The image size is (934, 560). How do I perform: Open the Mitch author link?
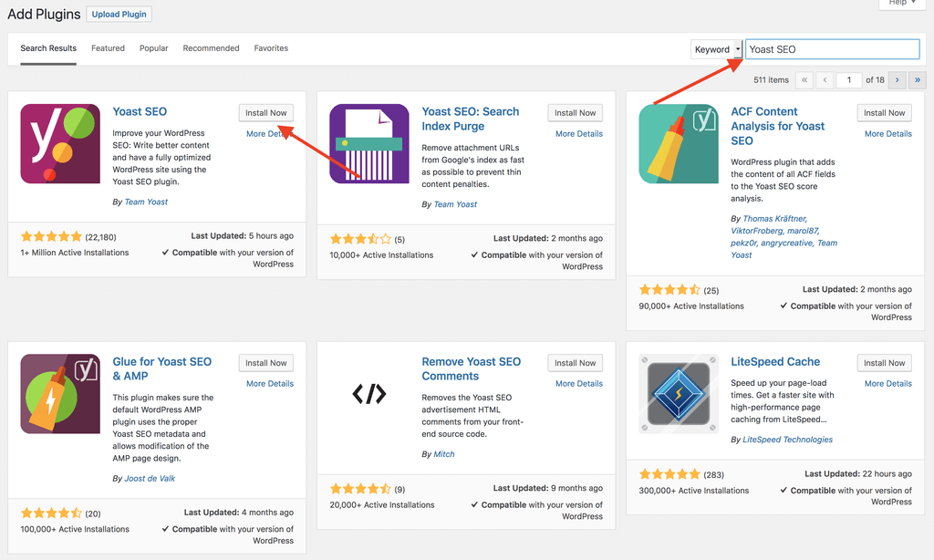[x=444, y=454]
